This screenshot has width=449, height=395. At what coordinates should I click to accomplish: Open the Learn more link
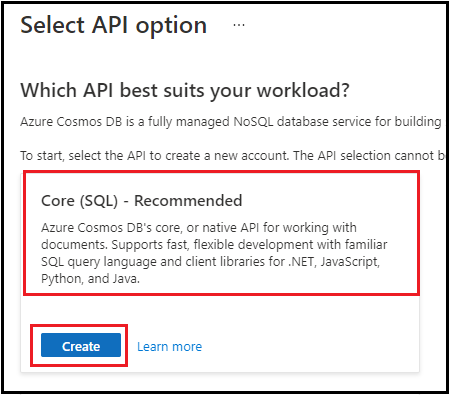click(170, 347)
